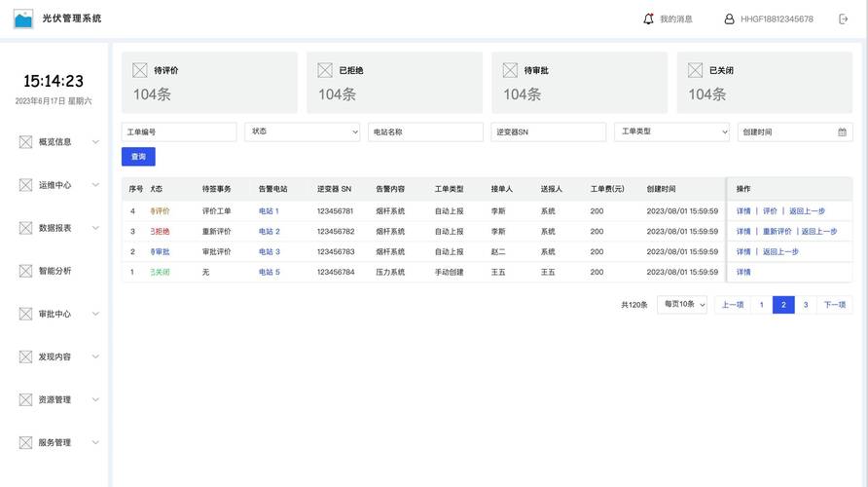Jump to page 3
Image resolution: width=868 pixels, height=487 pixels.
tap(806, 305)
